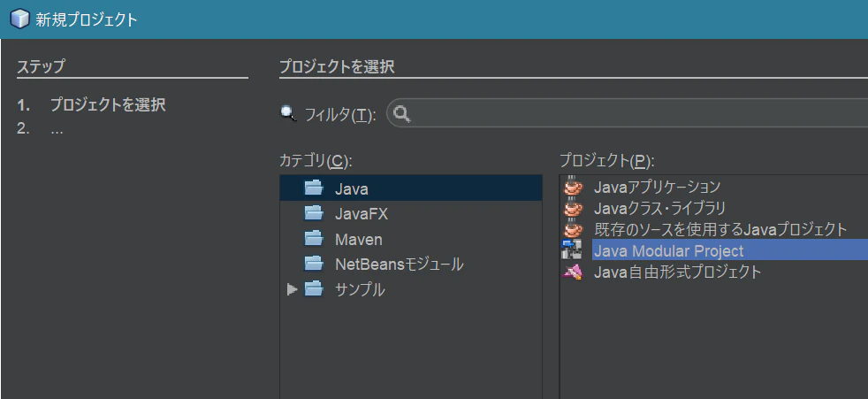
Task: Click the search icon inside filter field
Action: [402, 113]
